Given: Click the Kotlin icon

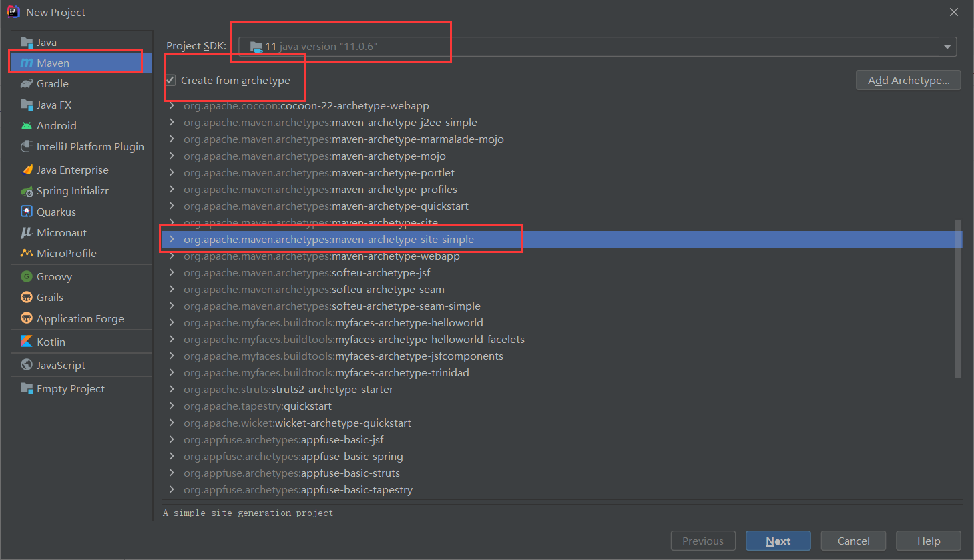Looking at the screenshot, I should tap(27, 342).
